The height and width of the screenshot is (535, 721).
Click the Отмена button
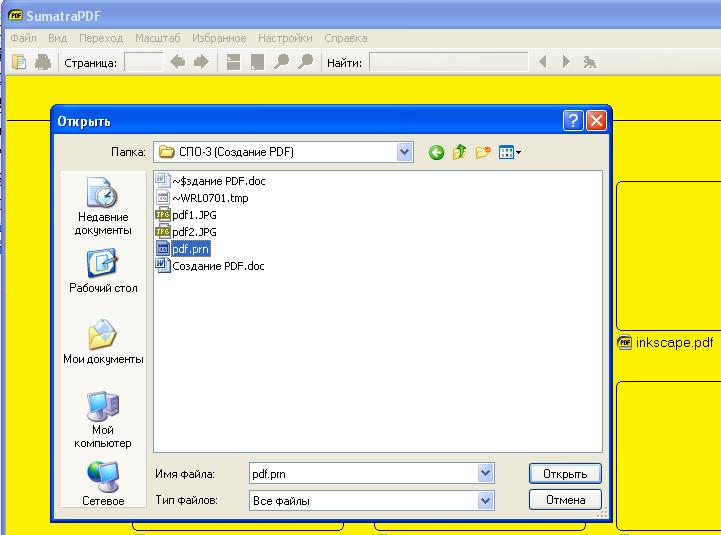[x=565, y=500]
